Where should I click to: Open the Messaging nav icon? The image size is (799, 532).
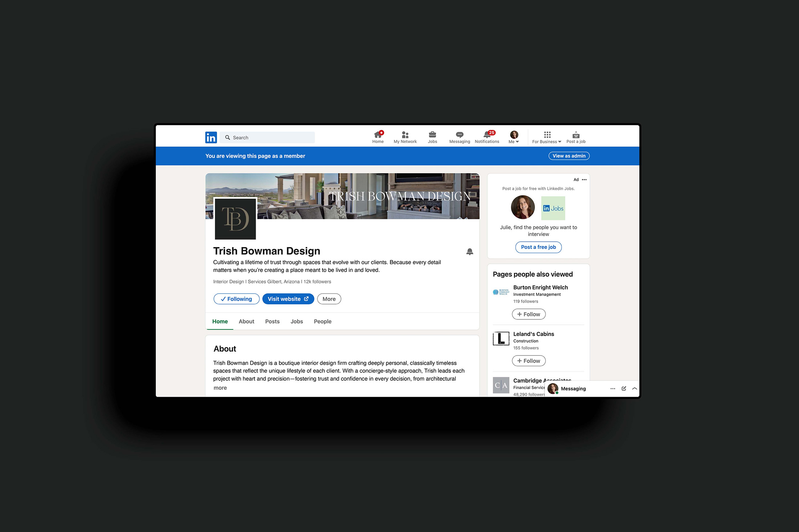pos(459,137)
